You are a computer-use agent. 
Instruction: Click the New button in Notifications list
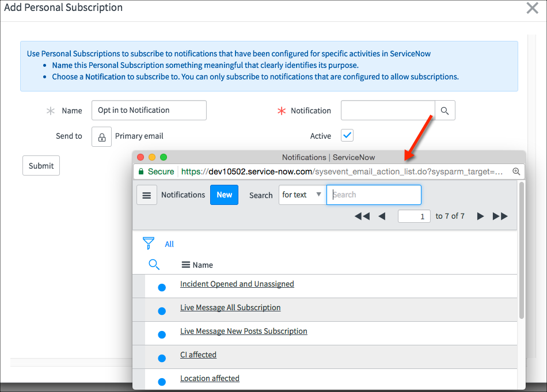pyautogui.click(x=225, y=195)
